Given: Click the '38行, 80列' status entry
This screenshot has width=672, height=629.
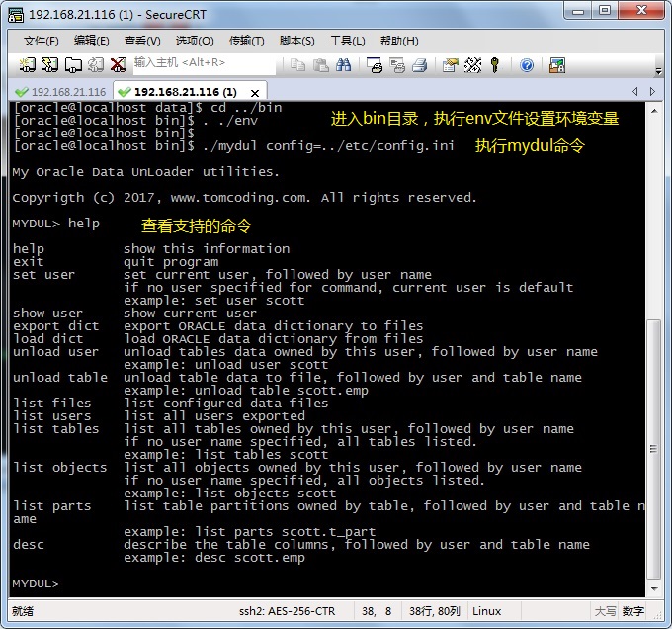Looking at the screenshot, I should 435,611.
